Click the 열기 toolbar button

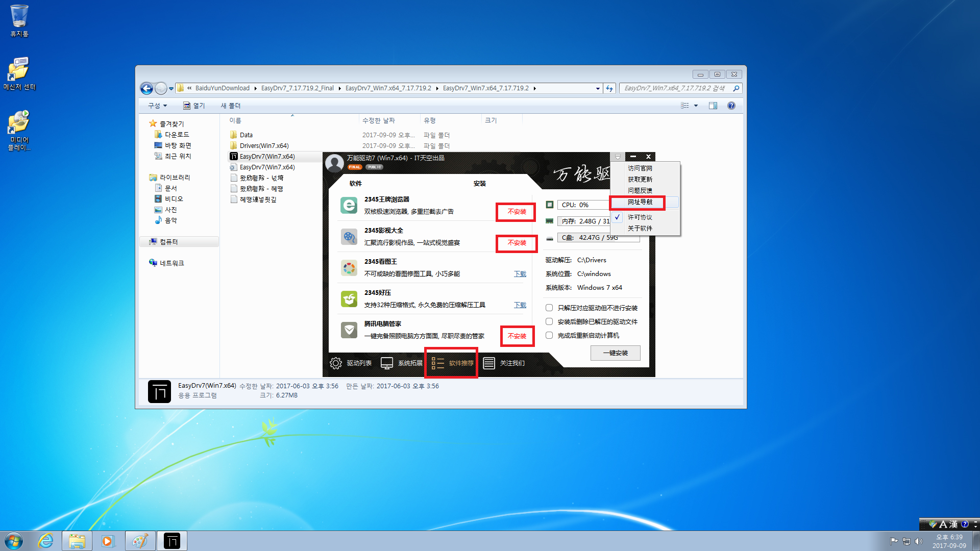point(194,106)
